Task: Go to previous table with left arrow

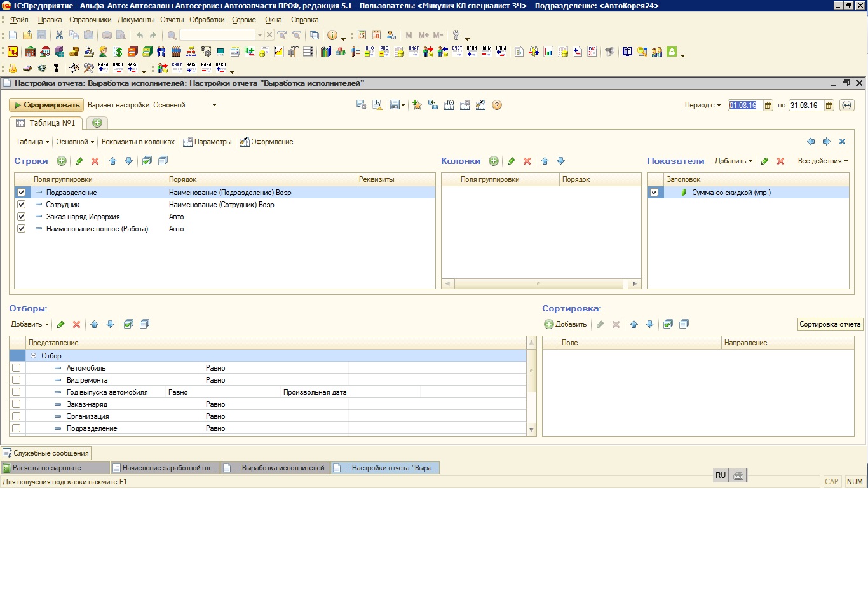Action: click(811, 142)
